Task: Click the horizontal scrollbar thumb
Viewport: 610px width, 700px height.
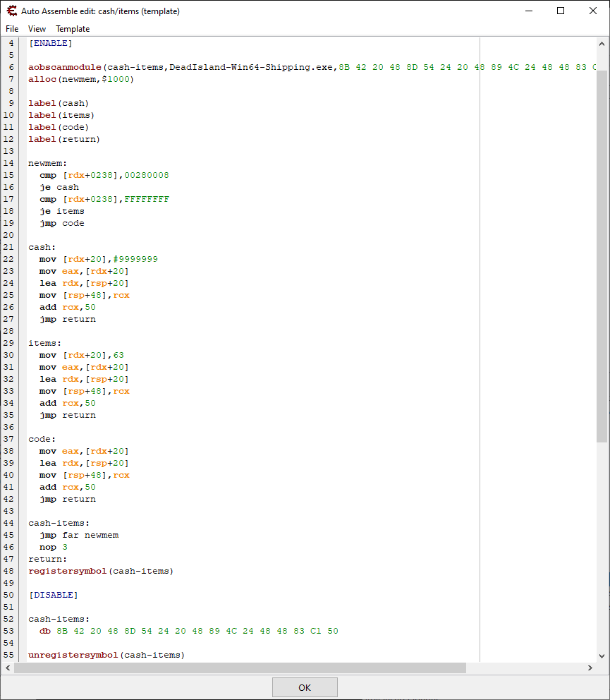Action: (240, 668)
